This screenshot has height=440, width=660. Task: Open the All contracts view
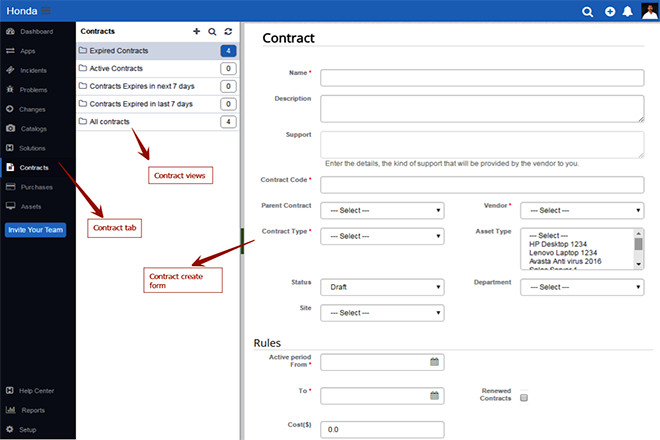(x=157, y=121)
